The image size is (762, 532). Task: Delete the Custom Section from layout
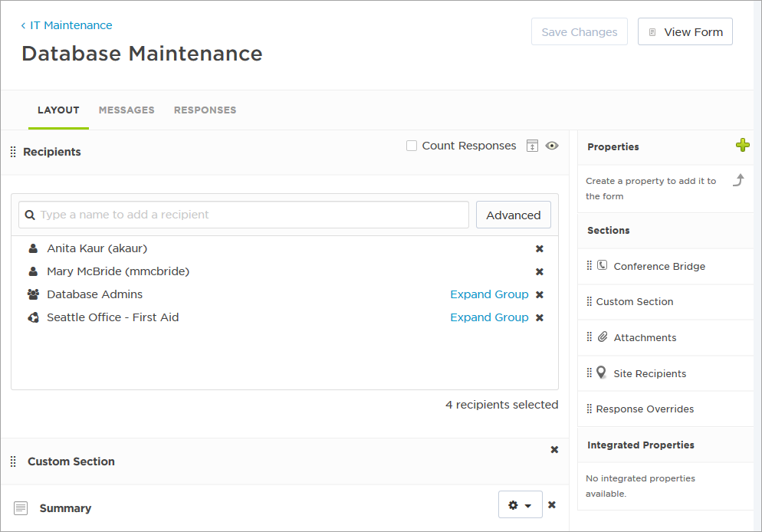click(554, 450)
